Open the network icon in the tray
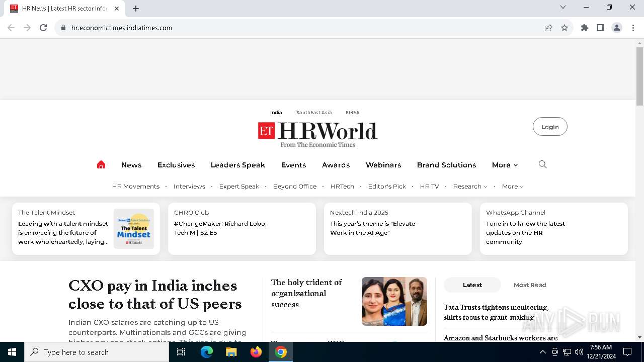Viewport: 644px width, 362px height. [567, 352]
